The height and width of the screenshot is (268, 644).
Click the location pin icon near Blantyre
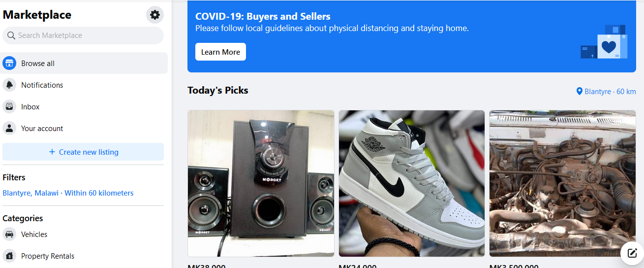tap(580, 92)
